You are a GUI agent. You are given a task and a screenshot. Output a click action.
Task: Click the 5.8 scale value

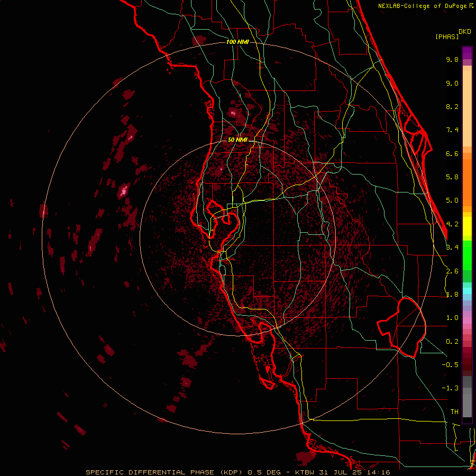pyautogui.click(x=452, y=177)
